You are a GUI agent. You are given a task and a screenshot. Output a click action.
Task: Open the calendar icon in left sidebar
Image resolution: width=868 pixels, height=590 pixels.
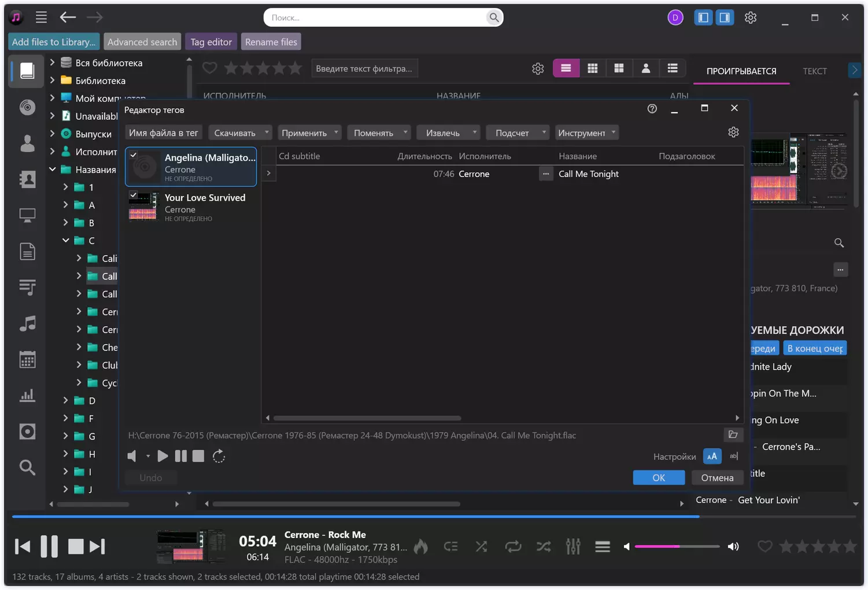27,360
